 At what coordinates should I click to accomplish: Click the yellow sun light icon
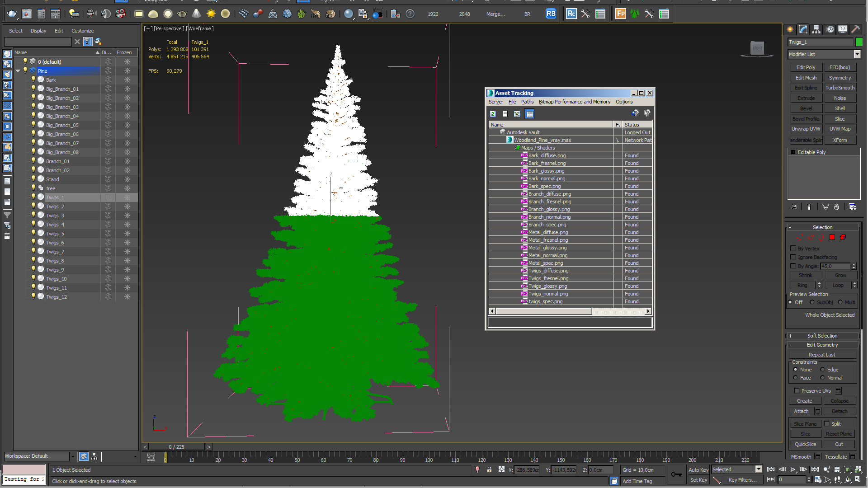(211, 14)
